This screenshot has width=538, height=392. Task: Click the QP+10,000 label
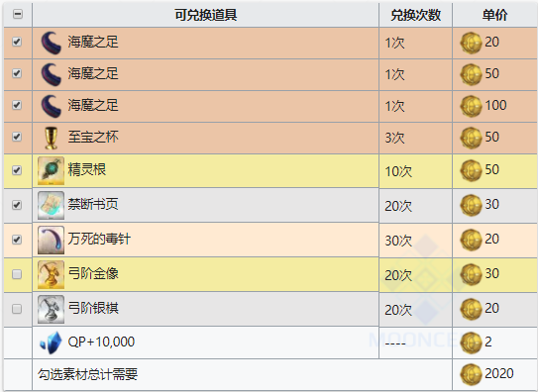(101, 342)
